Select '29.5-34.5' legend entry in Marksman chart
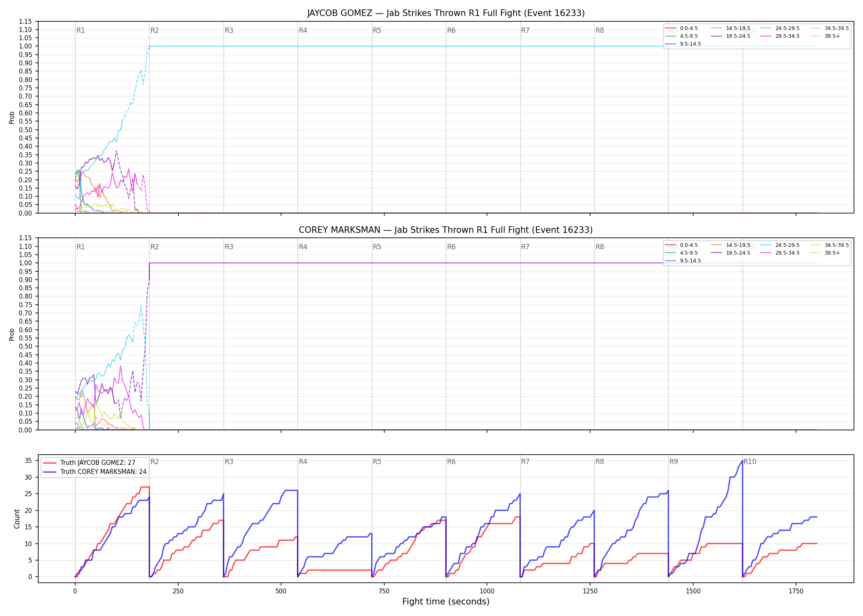Viewport: 863px width, 616px height. 780,253
